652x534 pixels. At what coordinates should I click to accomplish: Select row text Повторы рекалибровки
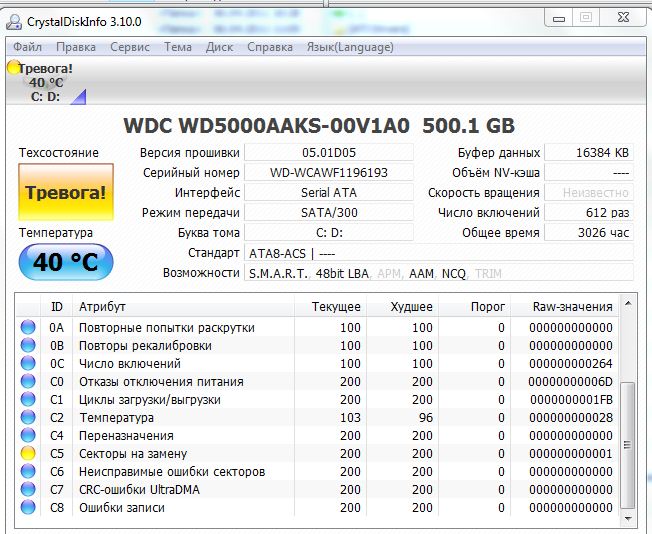point(146,346)
